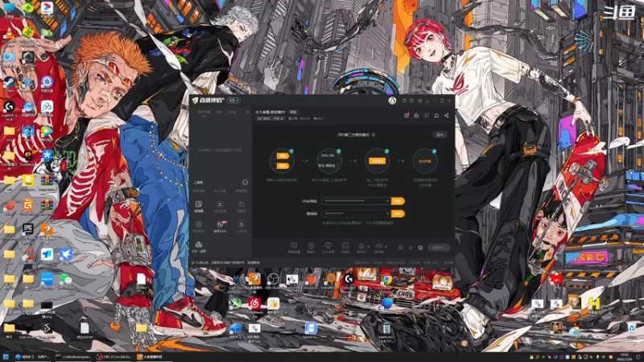Open Logitech G HUB desktop icon
Viewport: 644px width, 362px height.
pos(9,109)
